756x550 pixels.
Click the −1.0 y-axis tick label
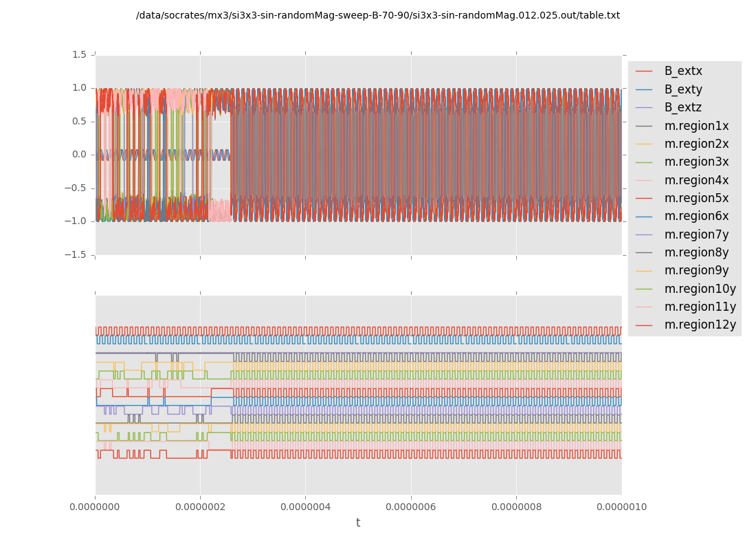click(x=76, y=221)
